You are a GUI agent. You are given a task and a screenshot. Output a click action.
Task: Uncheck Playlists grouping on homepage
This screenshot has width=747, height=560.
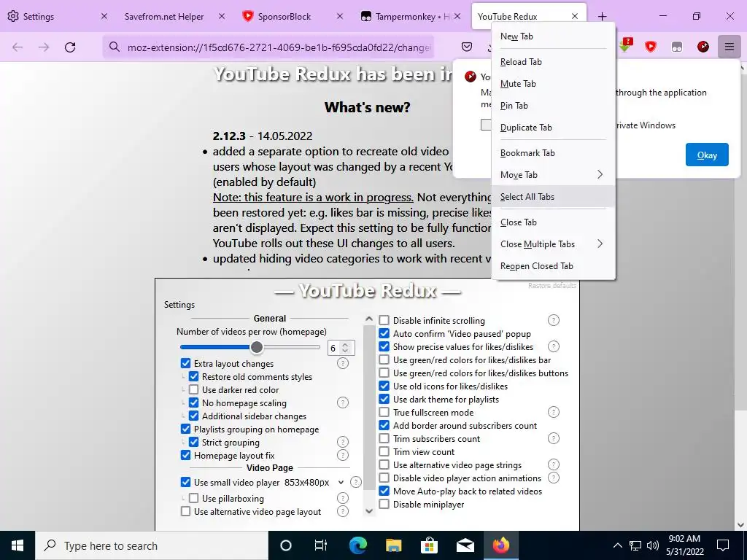[186, 429]
